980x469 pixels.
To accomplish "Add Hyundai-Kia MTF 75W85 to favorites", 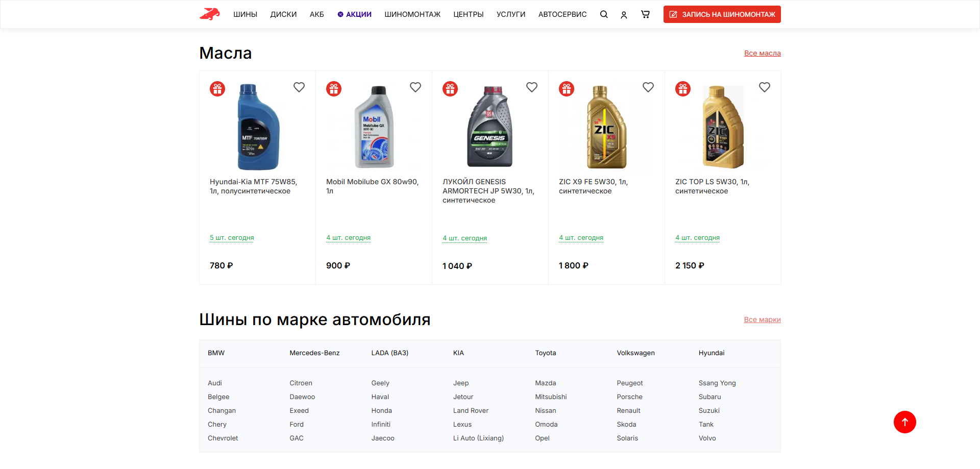I will [x=299, y=87].
